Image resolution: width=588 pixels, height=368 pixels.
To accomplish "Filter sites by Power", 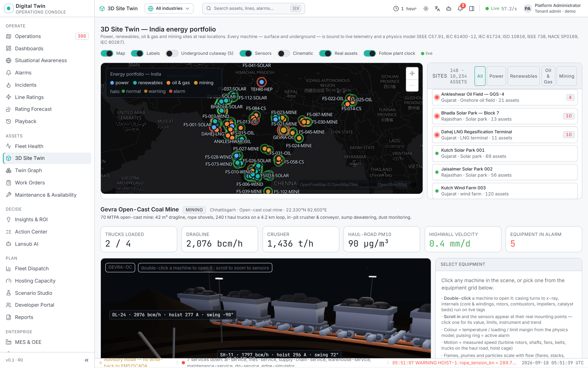I will pyautogui.click(x=496, y=76).
